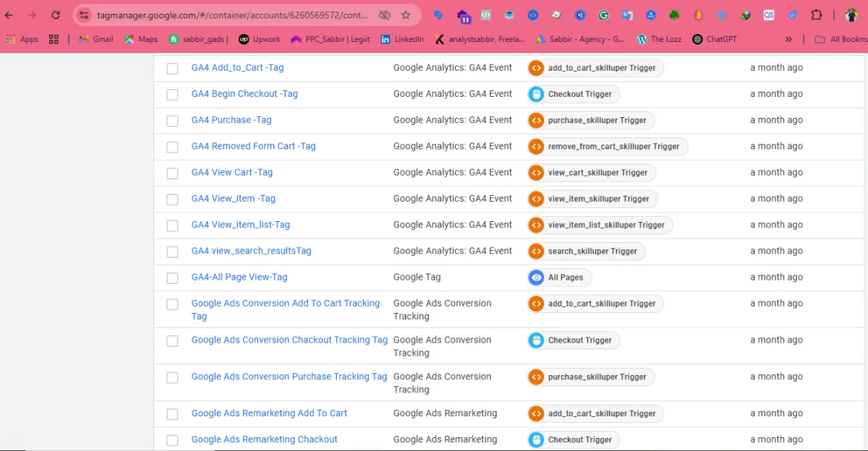Screen dimensions: 868x451
Task: Select checkbox for GA4 Begin Checkout -Tag
Action: point(172,95)
